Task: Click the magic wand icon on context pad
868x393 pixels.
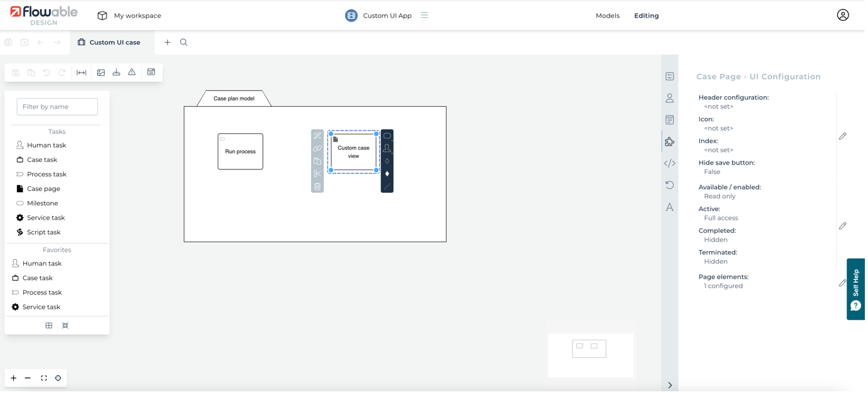Action: (x=317, y=136)
